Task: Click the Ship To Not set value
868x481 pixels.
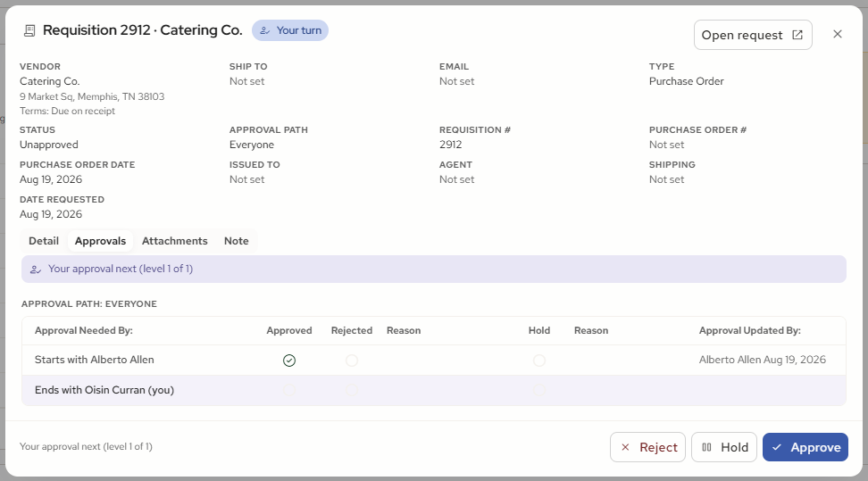Action: coord(246,81)
